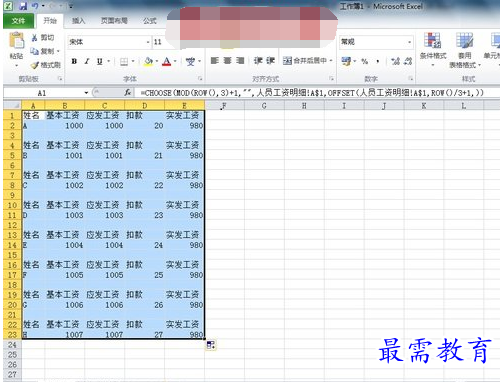Screen dimensions: 500x382
Task: Select column F header
Action: coord(224,105)
